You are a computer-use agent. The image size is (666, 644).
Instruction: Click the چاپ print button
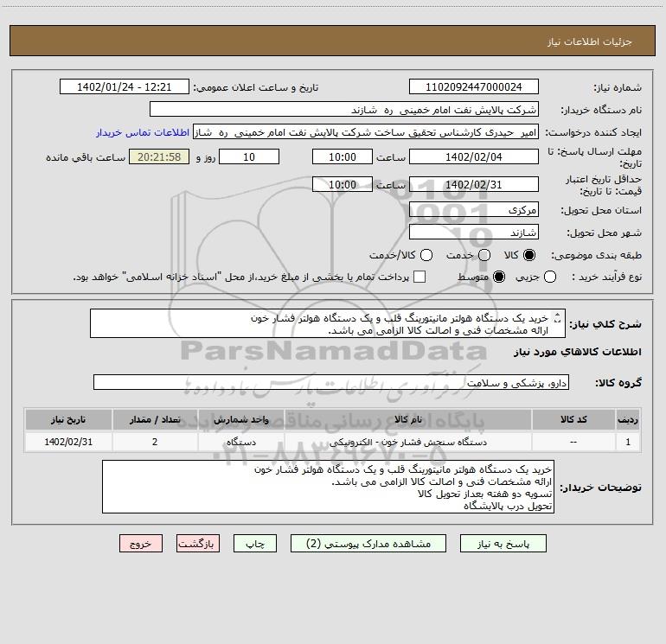tap(255, 544)
